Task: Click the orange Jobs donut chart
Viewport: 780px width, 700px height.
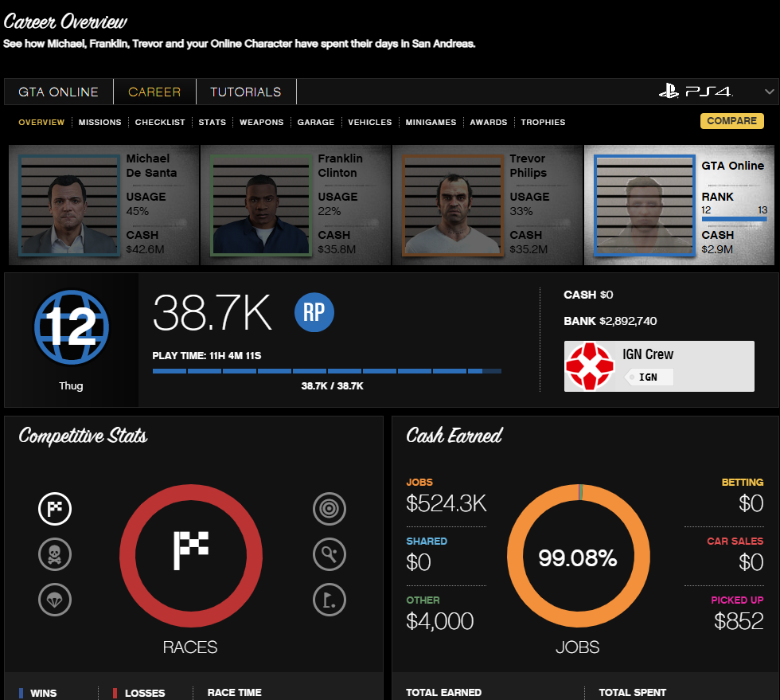Action: click(x=578, y=556)
